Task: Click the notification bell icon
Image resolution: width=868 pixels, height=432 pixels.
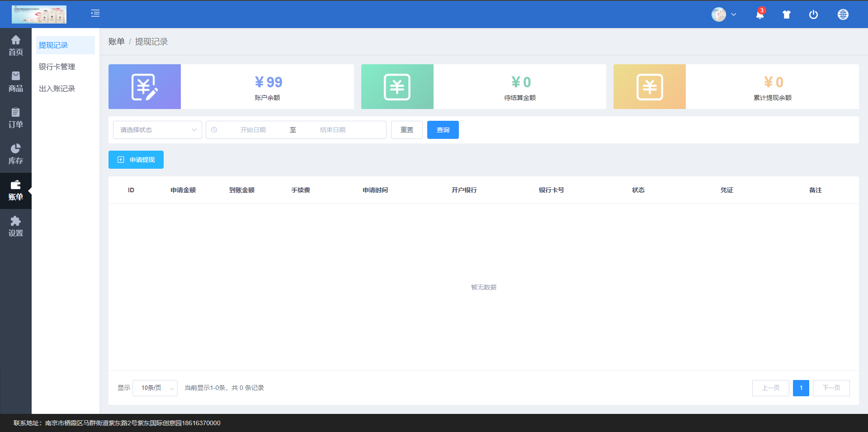Action: 759,15
